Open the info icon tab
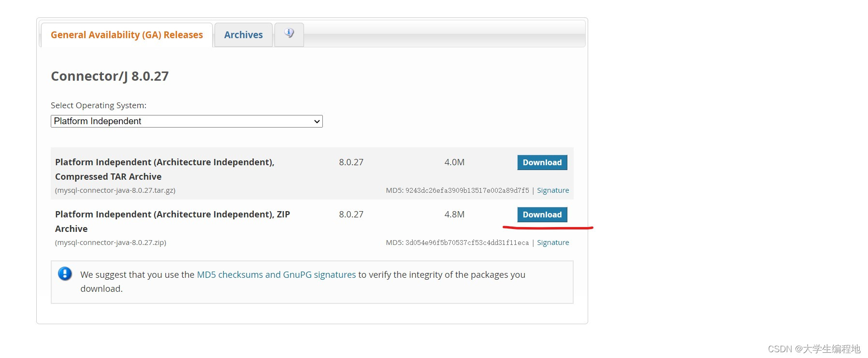 point(289,34)
